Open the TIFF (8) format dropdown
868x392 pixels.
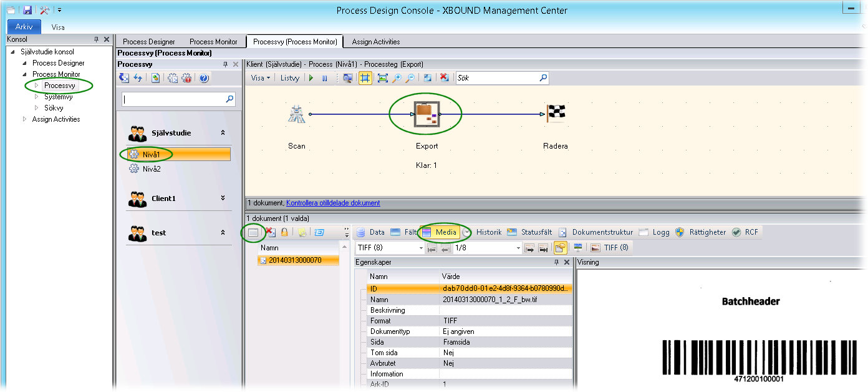coord(390,248)
